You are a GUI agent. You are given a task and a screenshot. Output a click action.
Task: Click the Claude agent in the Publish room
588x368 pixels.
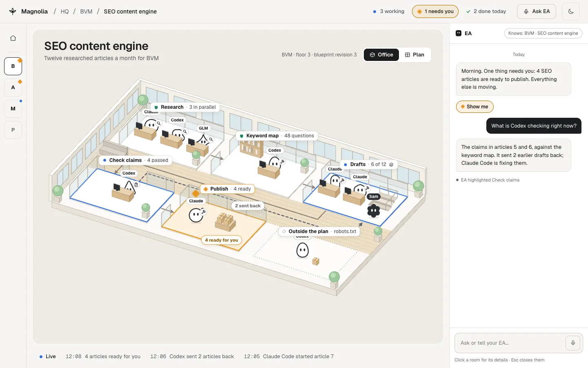point(196,215)
